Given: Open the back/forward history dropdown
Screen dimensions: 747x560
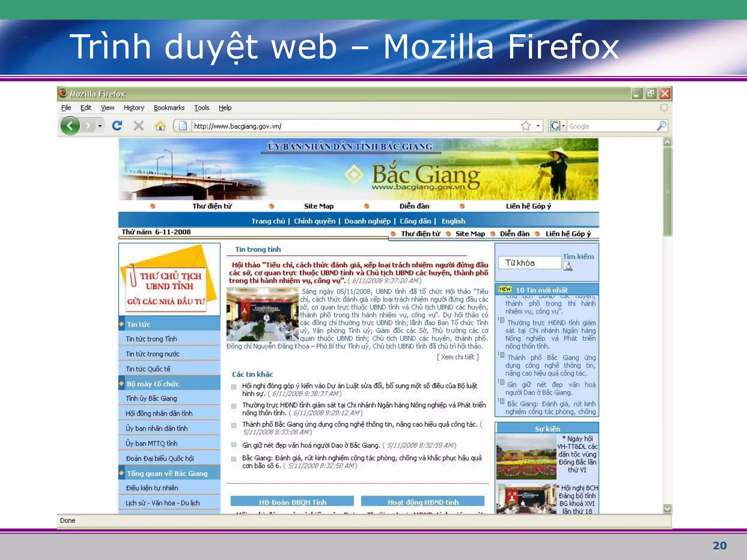Looking at the screenshot, I should (x=100, y=126).
